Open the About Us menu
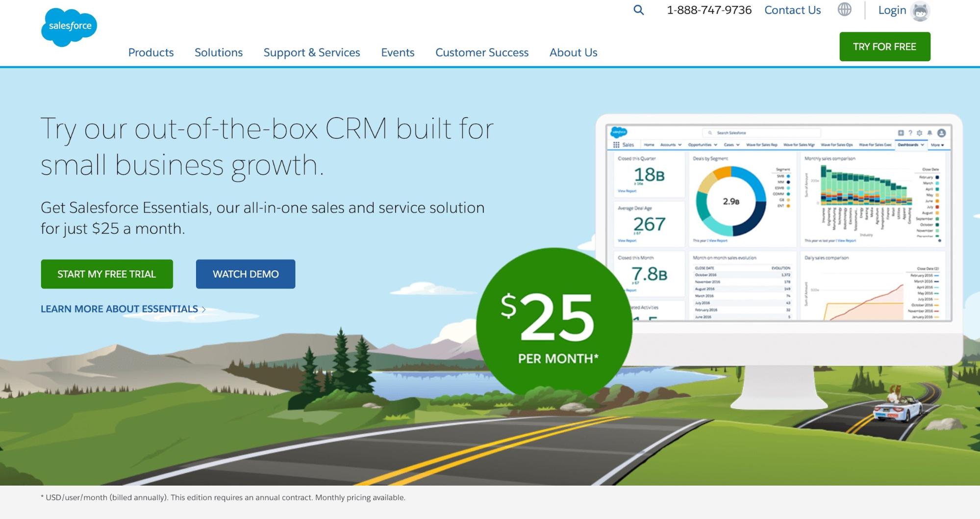Image resolution: width=980 pixels, height=519 pixels. [574, 52]
